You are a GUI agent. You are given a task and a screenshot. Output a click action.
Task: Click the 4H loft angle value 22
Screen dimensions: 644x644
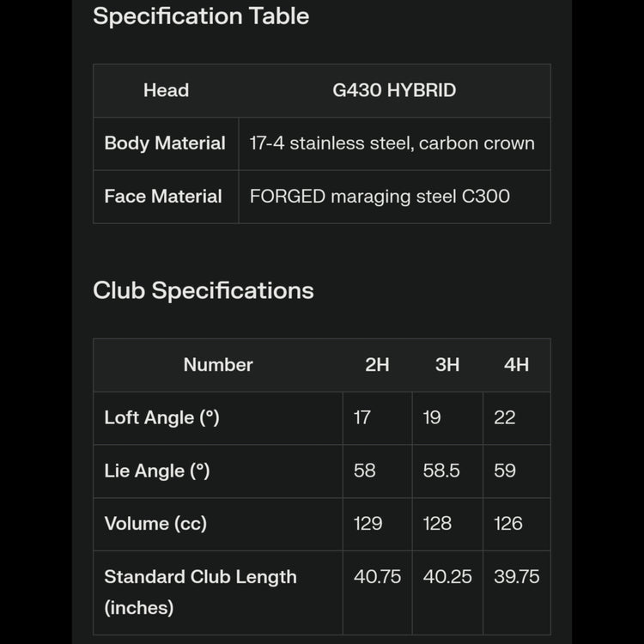click(x=505, y=418)
